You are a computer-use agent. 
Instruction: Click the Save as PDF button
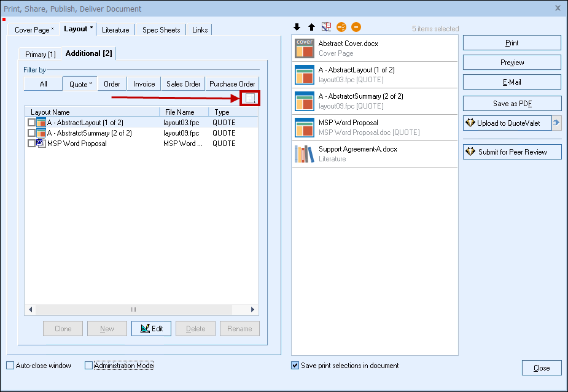512,104
